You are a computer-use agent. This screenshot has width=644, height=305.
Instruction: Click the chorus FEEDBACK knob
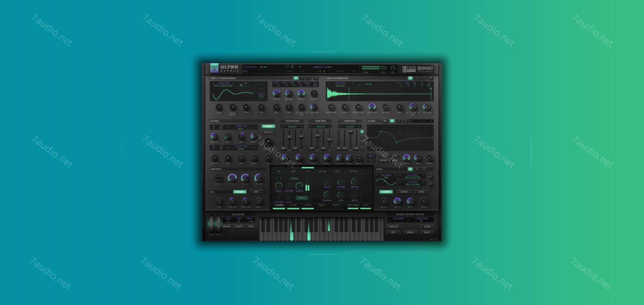(x=327, y=195)
